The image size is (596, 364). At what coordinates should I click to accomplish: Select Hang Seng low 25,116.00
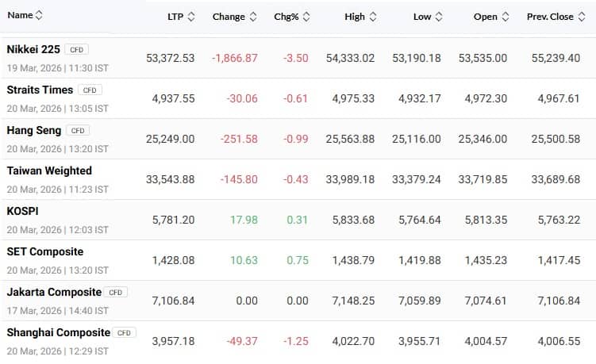coord(417,139)
